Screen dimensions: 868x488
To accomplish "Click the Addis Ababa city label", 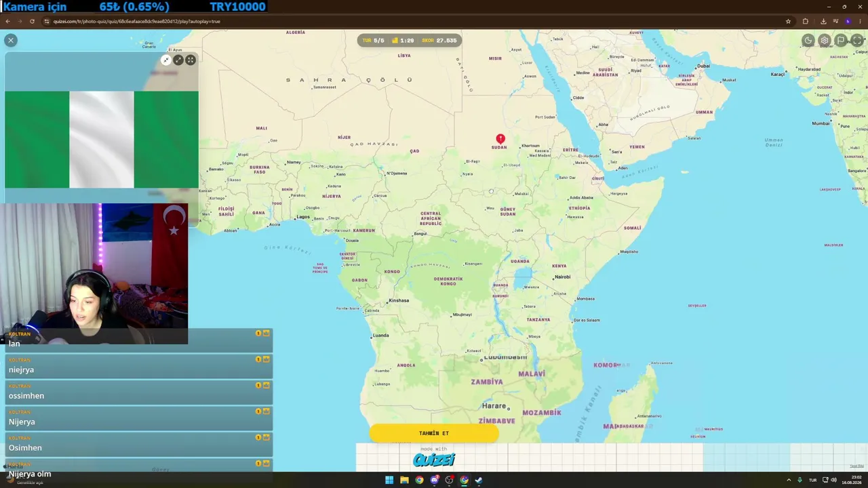I will click(x=581, y=198).
